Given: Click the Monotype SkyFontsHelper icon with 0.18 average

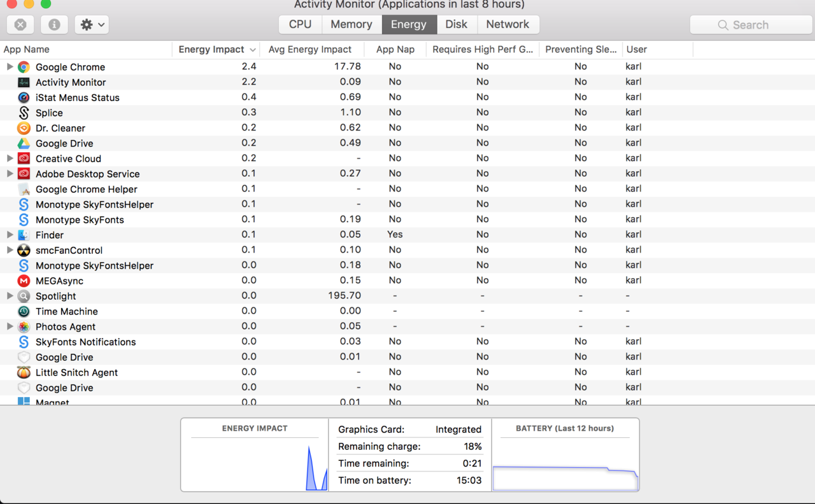Looking at the screenshot, I should (24, 265).
